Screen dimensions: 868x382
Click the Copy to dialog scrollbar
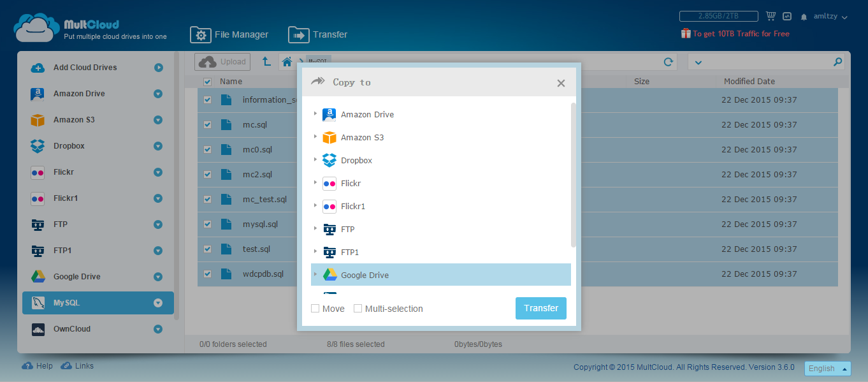tap(574, 175)
